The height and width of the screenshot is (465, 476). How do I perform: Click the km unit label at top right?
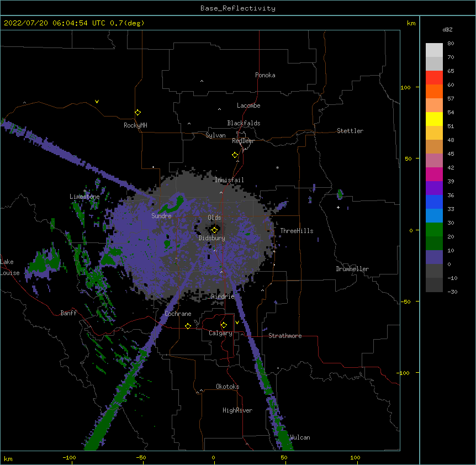[411, 23]
